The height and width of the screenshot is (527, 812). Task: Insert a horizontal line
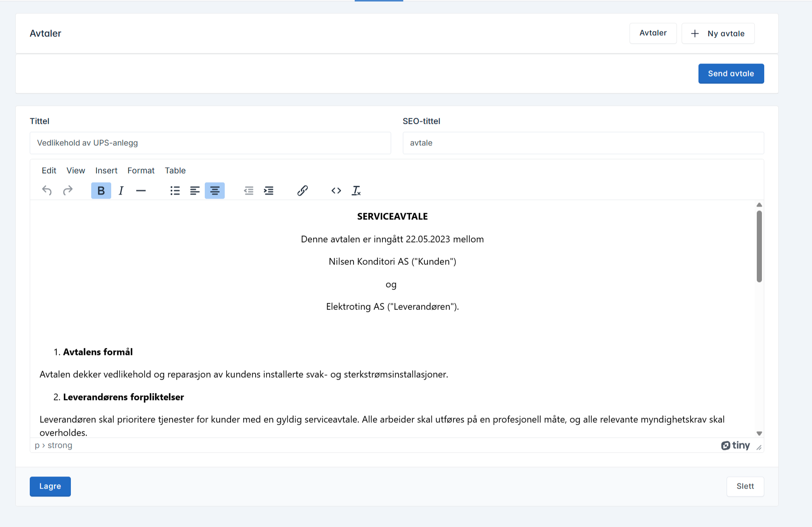pos(141,190)
